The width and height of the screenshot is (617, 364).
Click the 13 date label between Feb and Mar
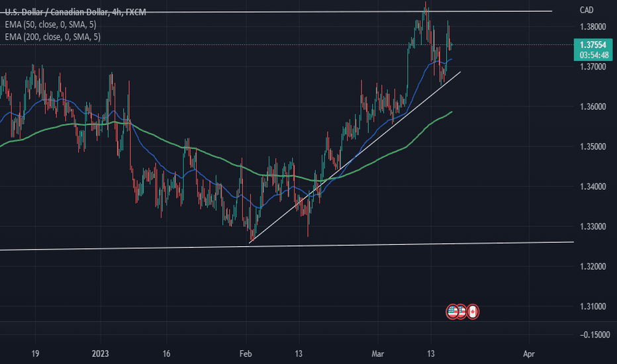(299, 354)
